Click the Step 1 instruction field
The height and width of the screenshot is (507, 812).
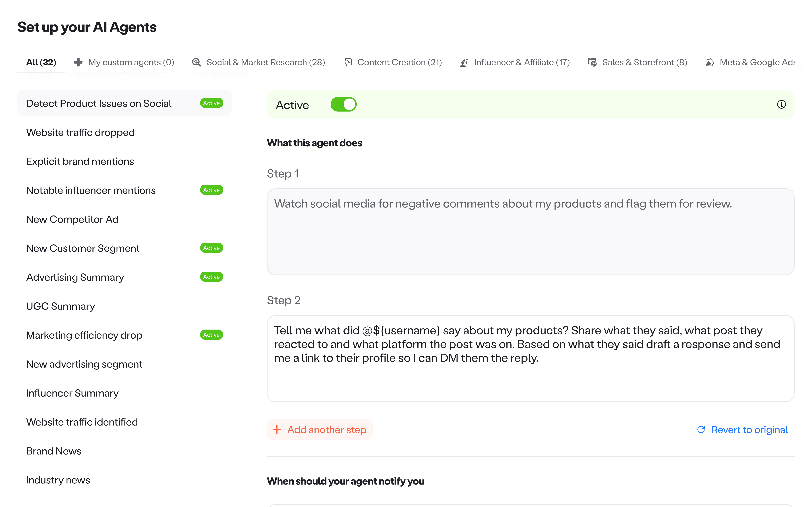530,231
